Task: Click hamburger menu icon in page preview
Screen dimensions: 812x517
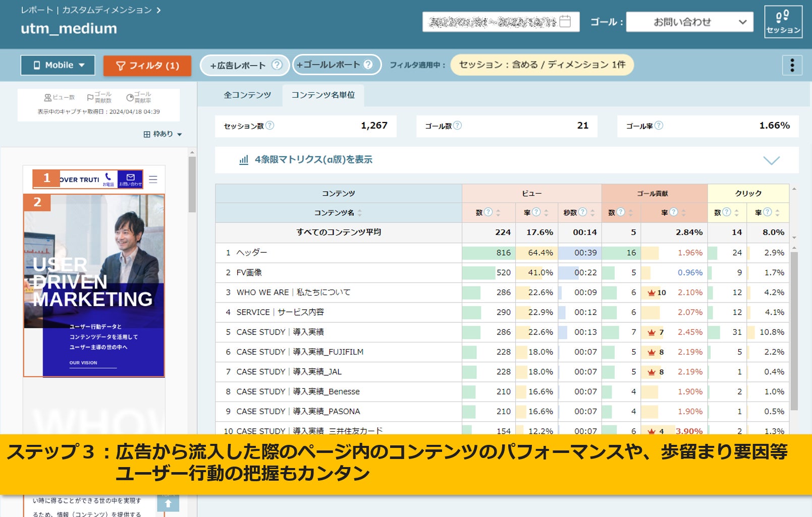Action: tap(153, 179)
